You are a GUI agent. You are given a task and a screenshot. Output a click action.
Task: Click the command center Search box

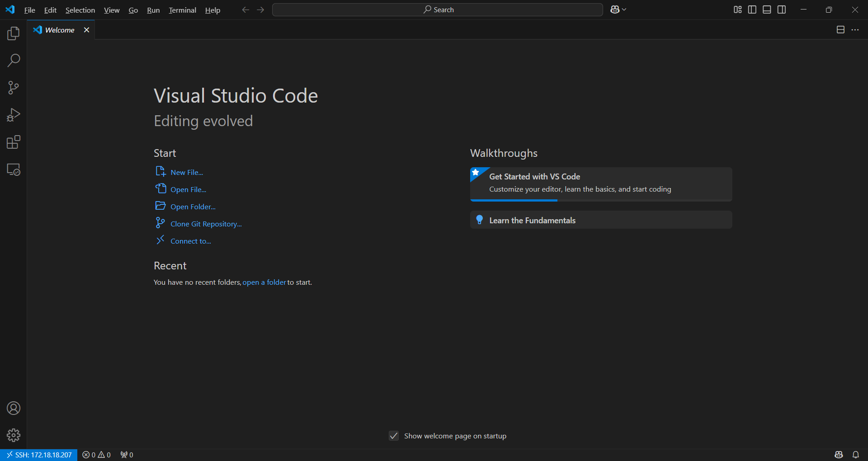[x=437, y=9]
